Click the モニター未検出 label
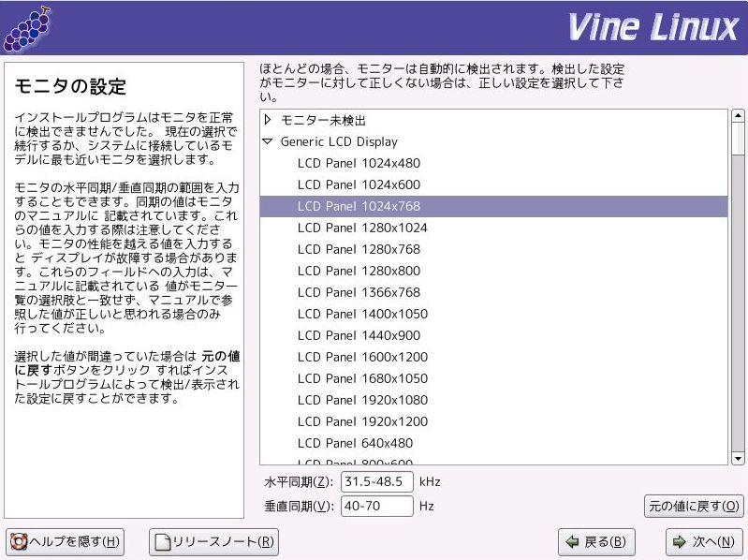748x560 pixels. pos(323,120)
